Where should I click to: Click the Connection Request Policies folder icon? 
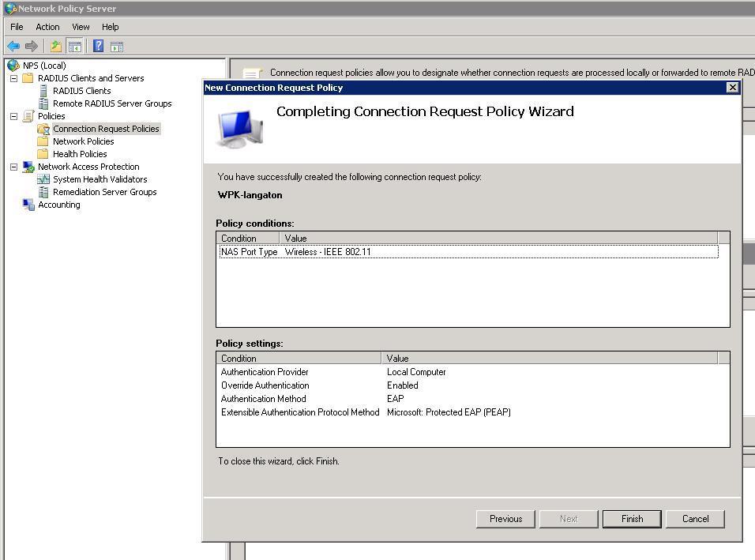click(x=43, y=129)
